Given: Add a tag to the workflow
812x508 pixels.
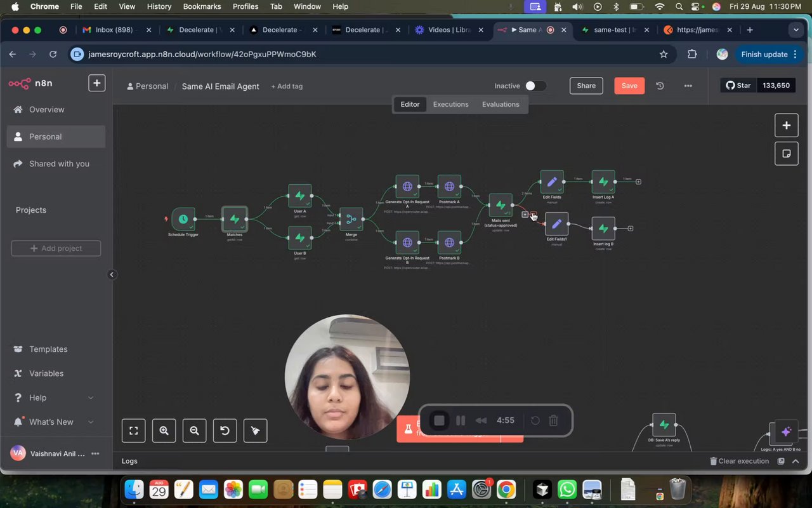Looking at the screenshot, I should pyautogui.click(x=287, y=86).
